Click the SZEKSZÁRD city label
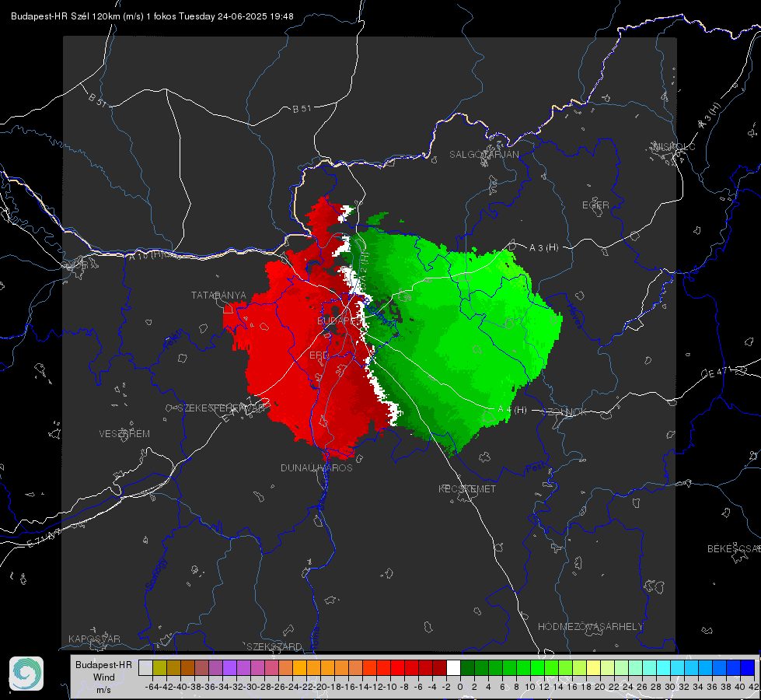Screen dimensions: 761x700 (274, 646)
